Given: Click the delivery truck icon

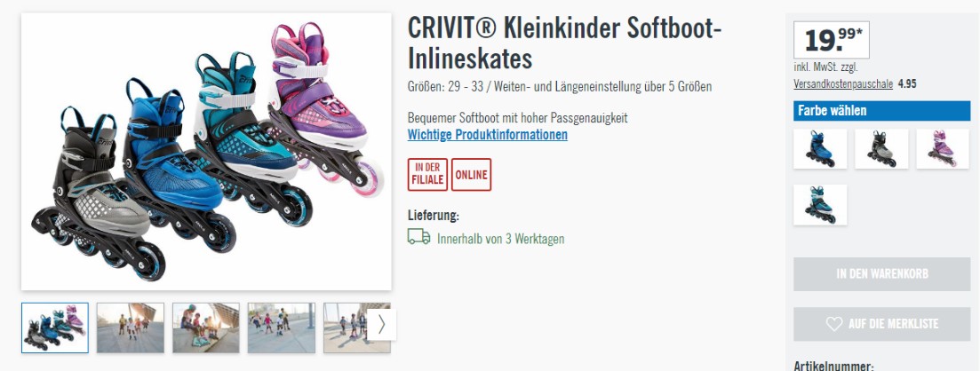Looking at the screenshot, I should (418, 237).
